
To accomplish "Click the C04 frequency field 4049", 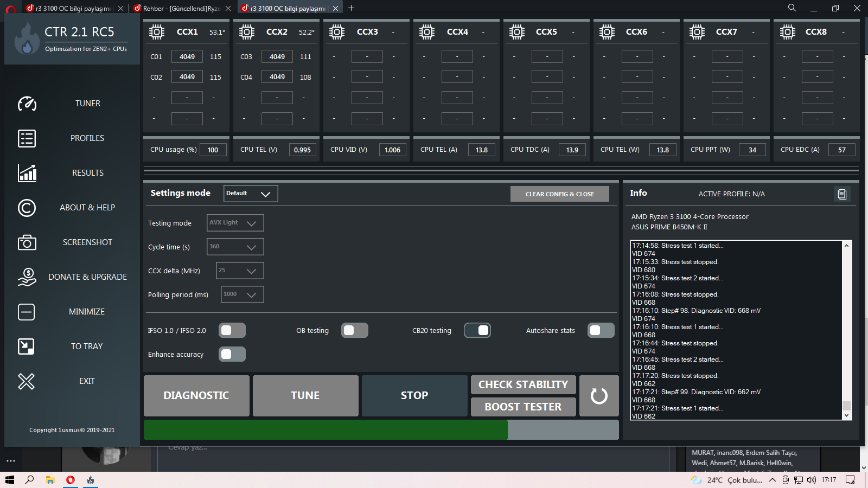I will click(277, 77).
